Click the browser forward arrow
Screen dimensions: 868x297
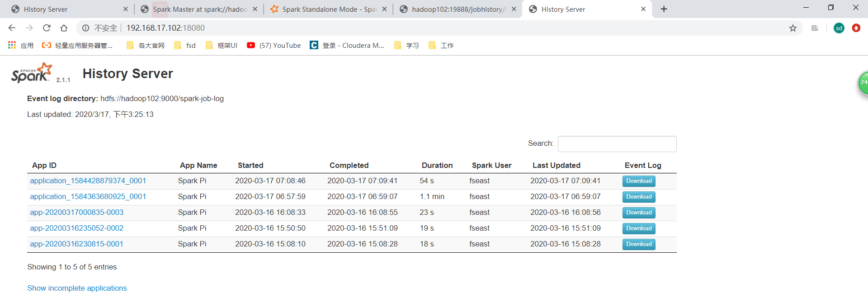pos(29,28)
